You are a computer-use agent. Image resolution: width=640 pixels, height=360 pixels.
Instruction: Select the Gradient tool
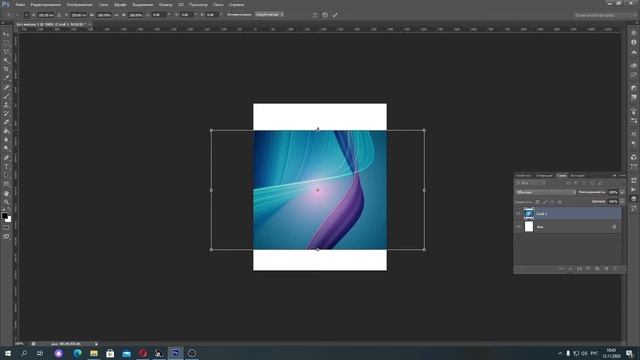click(x=6, y=131)
